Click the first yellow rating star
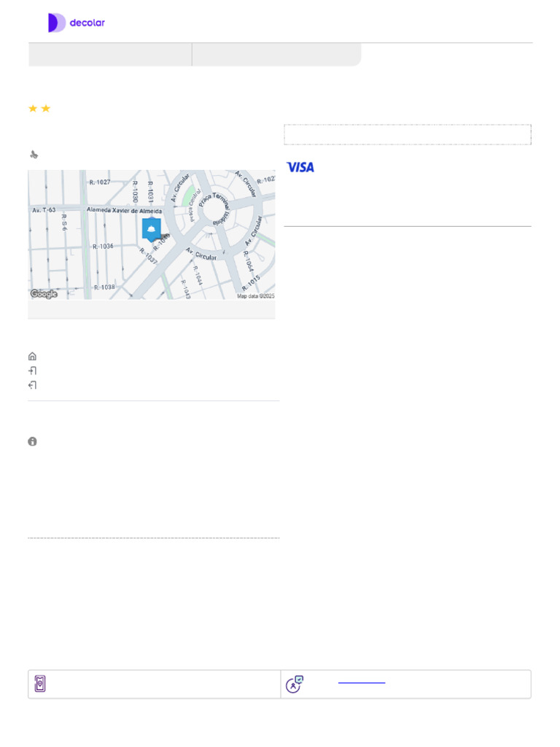The height and width of the screenshot is (747, 560). coord(33,109)
